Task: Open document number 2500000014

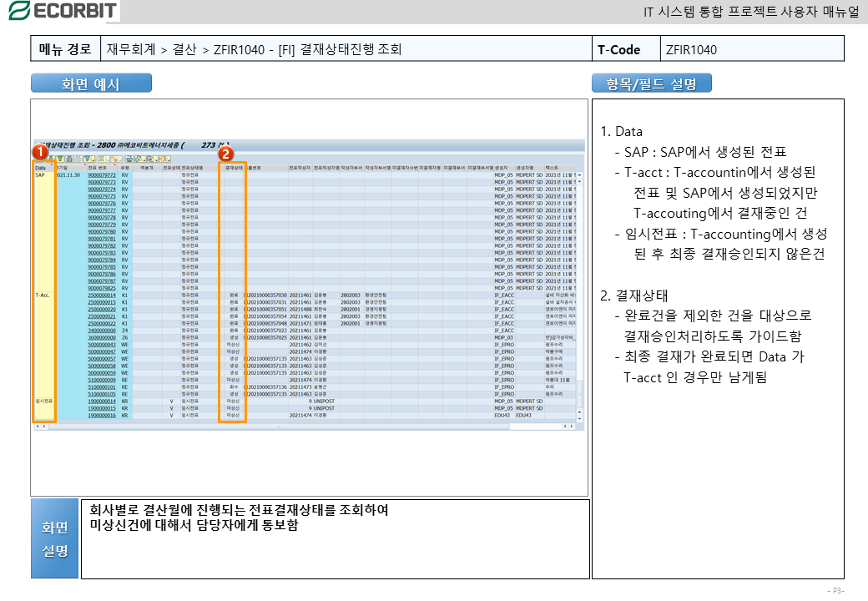Action: pos(102,295)
